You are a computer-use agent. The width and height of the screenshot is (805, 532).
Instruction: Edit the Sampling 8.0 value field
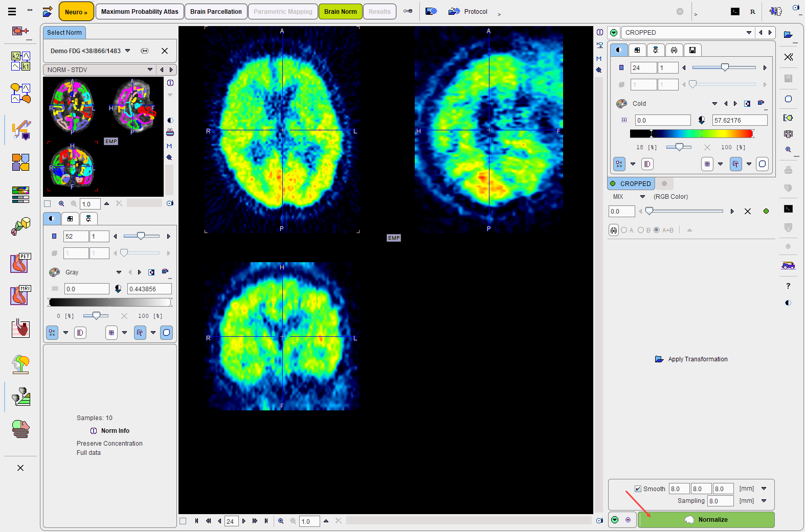pos(721,501)
